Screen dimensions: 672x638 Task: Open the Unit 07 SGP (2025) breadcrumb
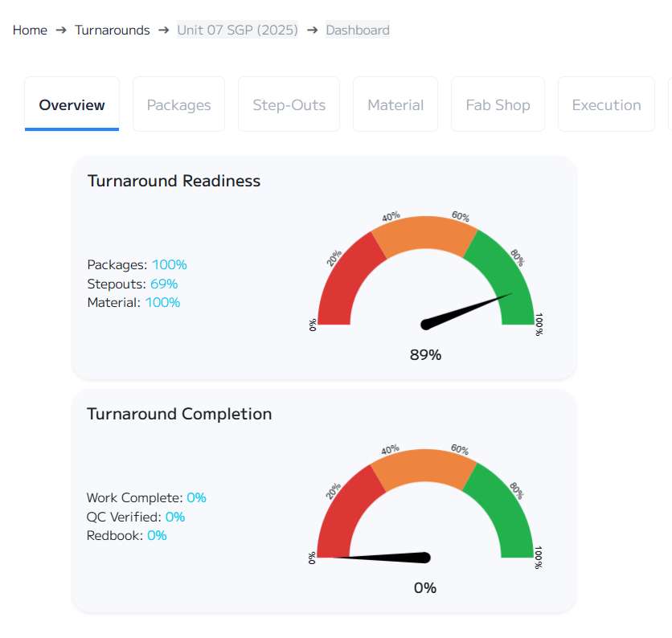(x=237, y=31)
